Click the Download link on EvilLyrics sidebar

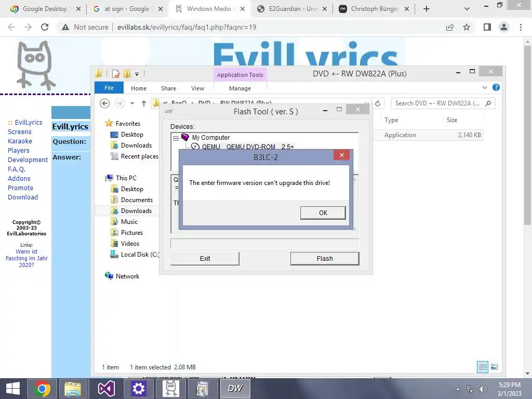[23, 197]
